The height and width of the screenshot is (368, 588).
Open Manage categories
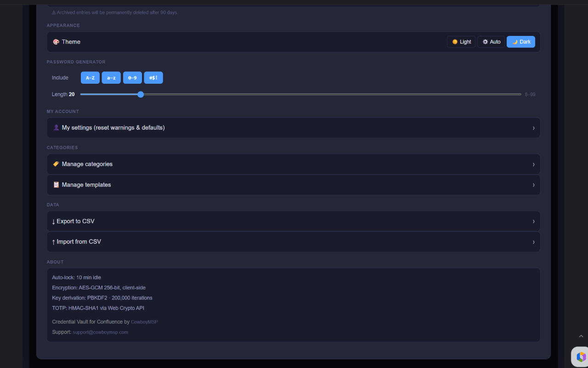pos(294,164)
